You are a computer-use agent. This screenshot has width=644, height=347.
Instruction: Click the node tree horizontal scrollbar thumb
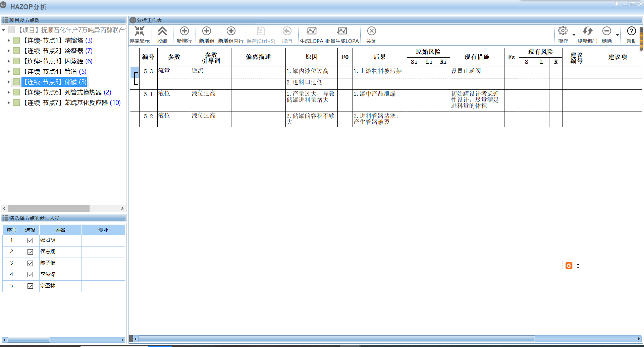coord(49,208)
